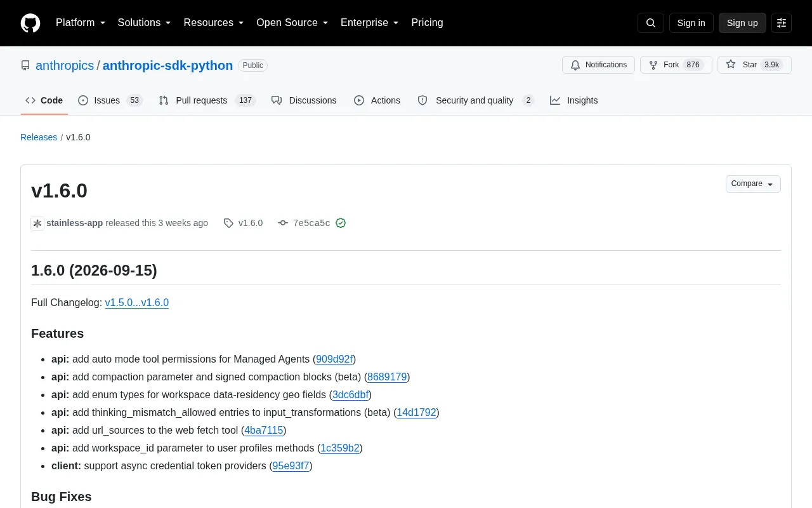812x508 pixels.
Task: Open Security and quality tab
Action: 476,100
